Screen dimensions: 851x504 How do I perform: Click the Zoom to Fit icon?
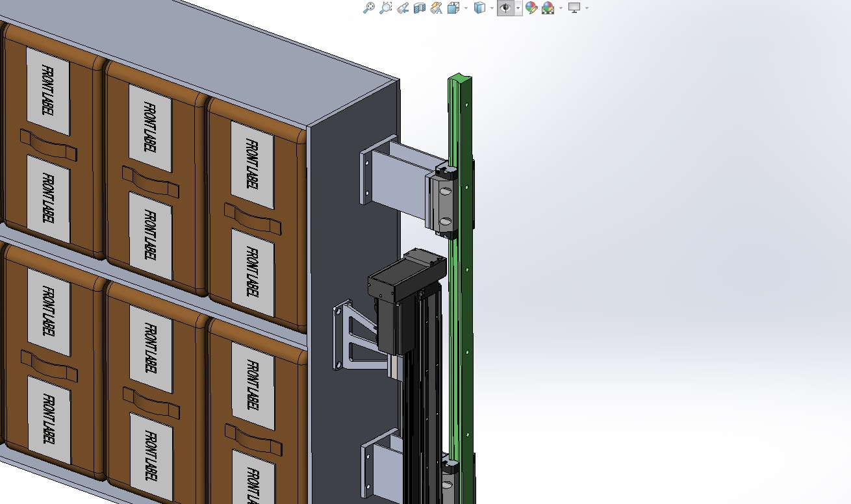tap(368, 8)
